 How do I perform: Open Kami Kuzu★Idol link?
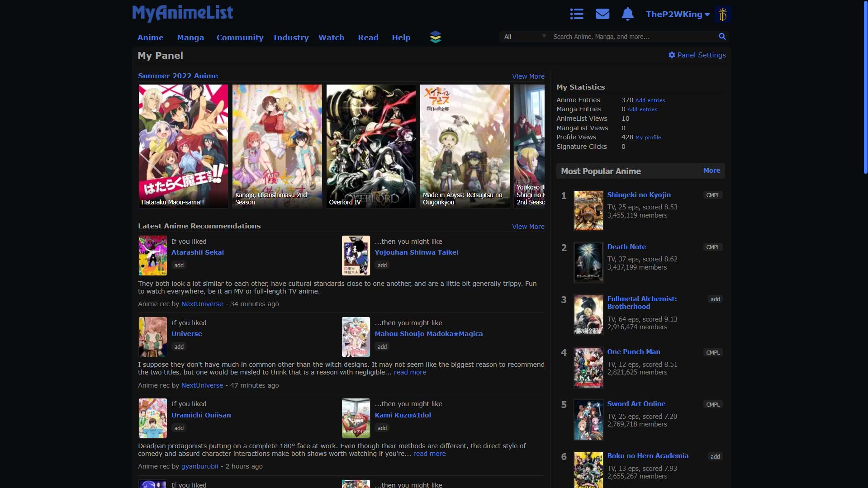(403, 415)
